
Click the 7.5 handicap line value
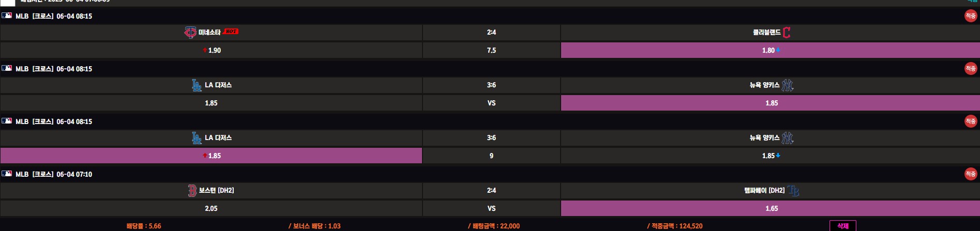coord(491,50)
